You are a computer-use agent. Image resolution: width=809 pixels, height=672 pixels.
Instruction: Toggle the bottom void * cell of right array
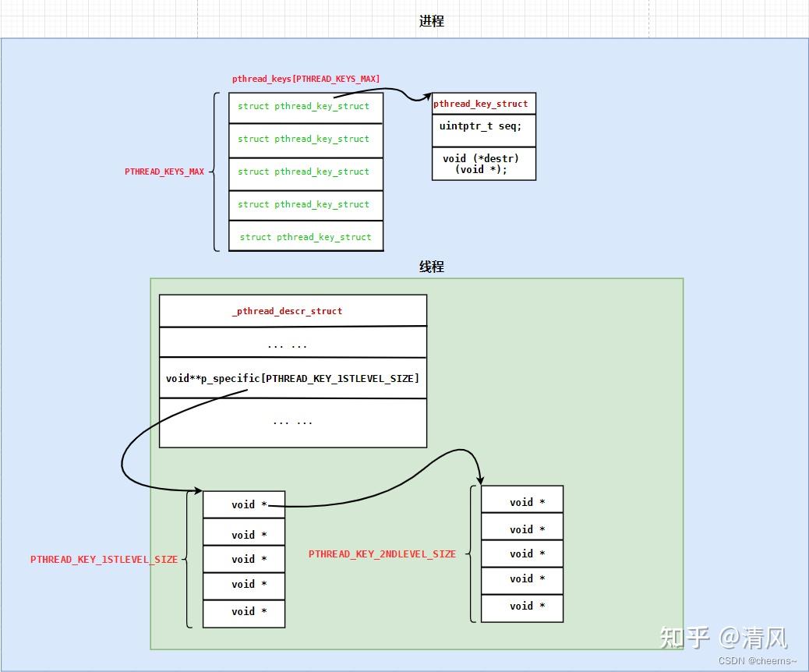(521, 607)
